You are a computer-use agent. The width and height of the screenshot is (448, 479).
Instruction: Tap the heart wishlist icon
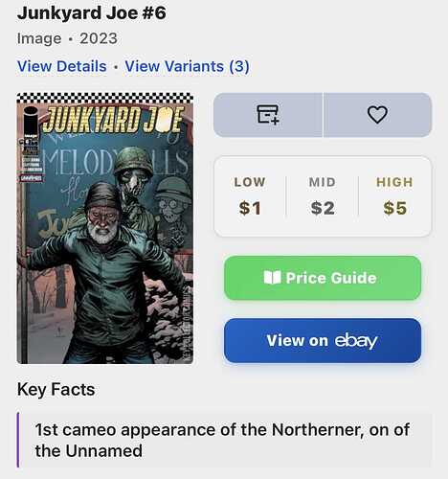coord(377,115)
